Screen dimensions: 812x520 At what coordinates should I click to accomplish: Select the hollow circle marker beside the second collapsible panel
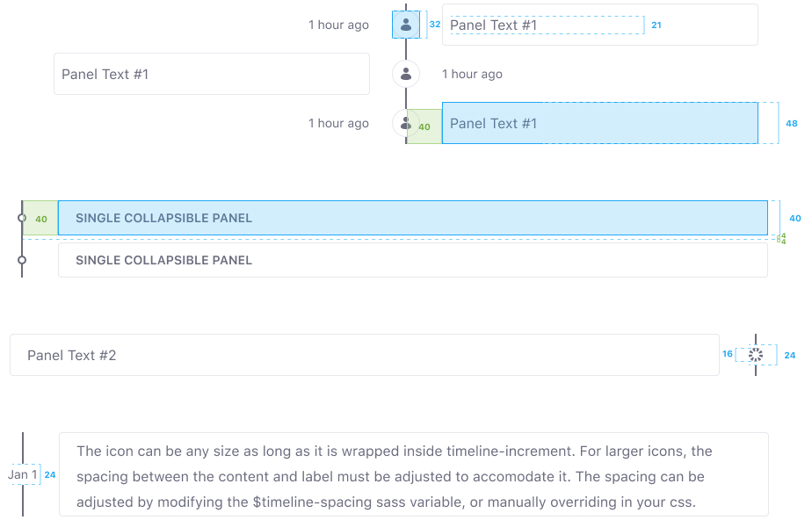(22, 260)
